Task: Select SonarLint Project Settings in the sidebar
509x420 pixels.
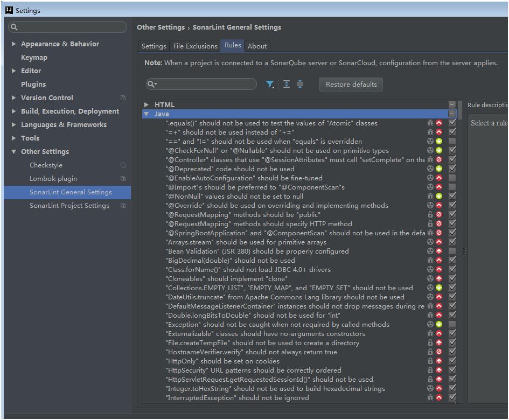Action: [x=69, y=206]
